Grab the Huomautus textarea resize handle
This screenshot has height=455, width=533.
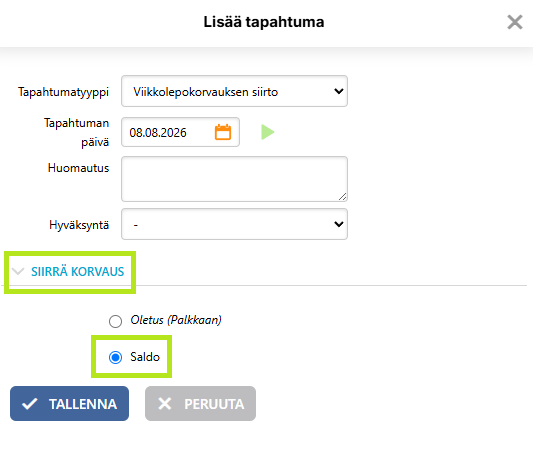(343, 197)
